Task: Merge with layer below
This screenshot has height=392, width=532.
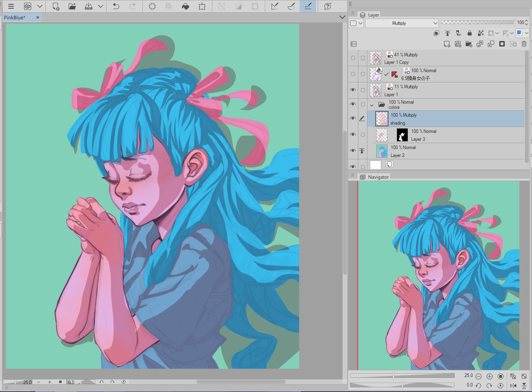Action: tap(491, 44)
